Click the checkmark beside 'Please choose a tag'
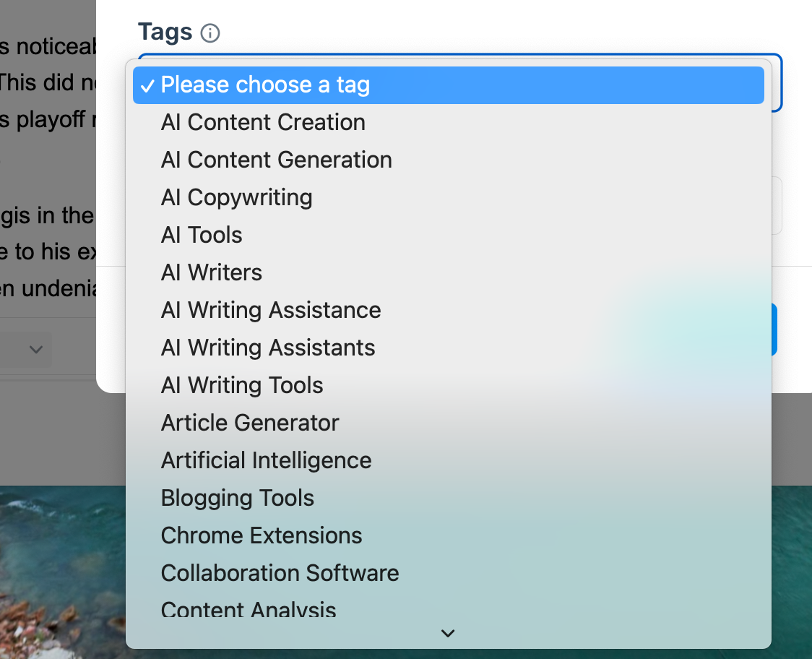This screenshot has height=659, width=812. [x=147, y=86]
